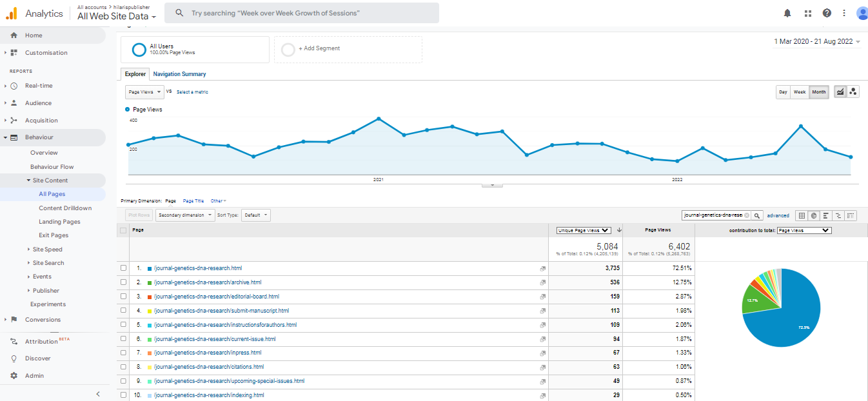Tick the checkbox for archive.html row
Viewport: 868px width, 401px height.
123,282
